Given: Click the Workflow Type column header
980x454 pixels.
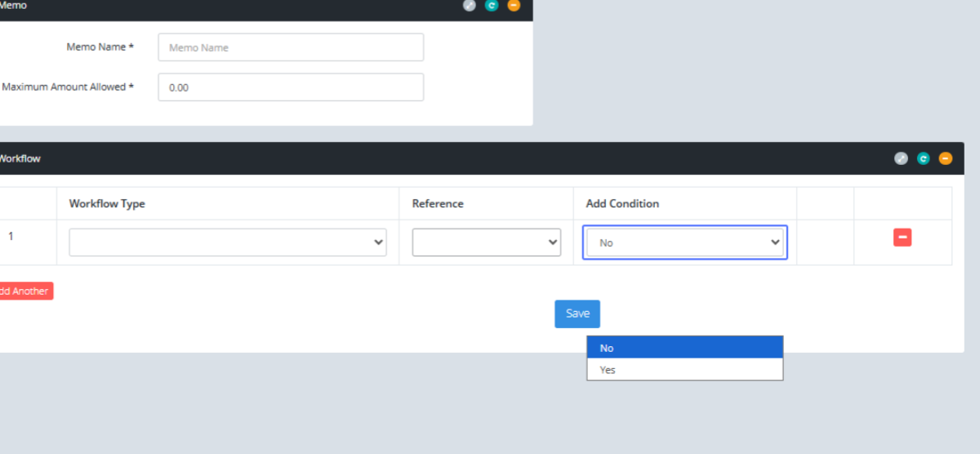Looking at the screenshot, I should coord(107,203).
